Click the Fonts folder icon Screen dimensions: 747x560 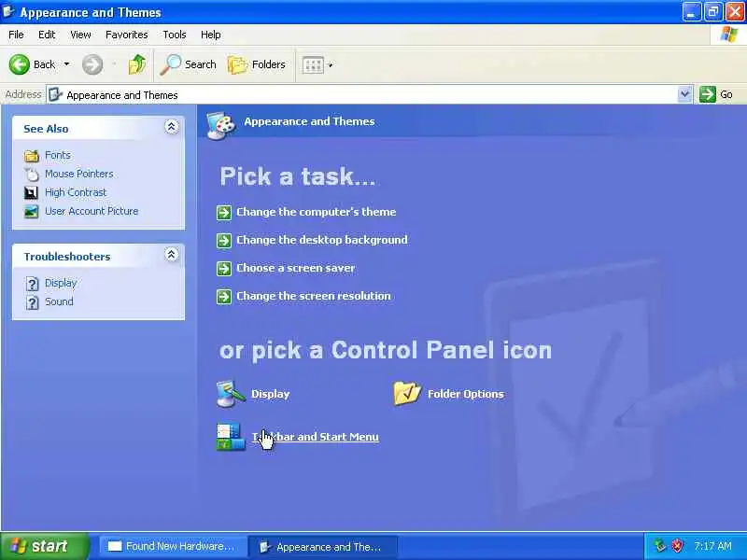[32, 156]
